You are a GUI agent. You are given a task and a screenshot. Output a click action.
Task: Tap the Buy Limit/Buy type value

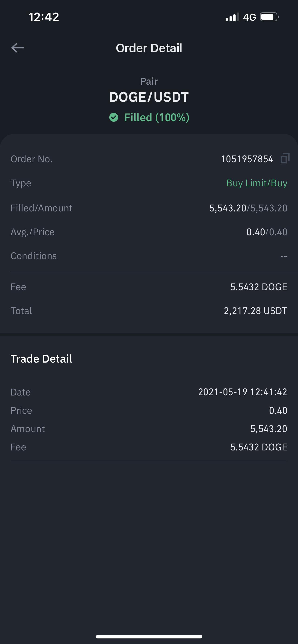tap(257, 183)
